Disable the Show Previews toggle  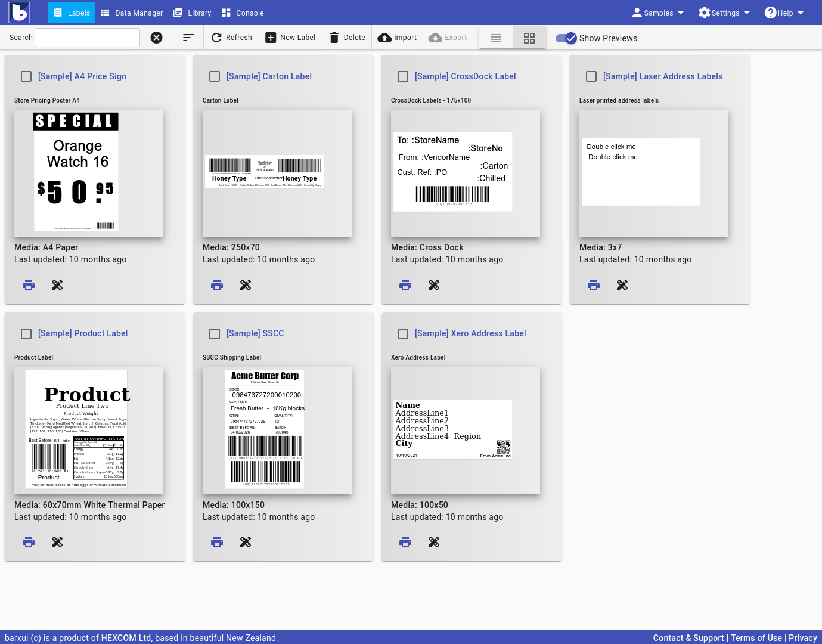(565, 38)
